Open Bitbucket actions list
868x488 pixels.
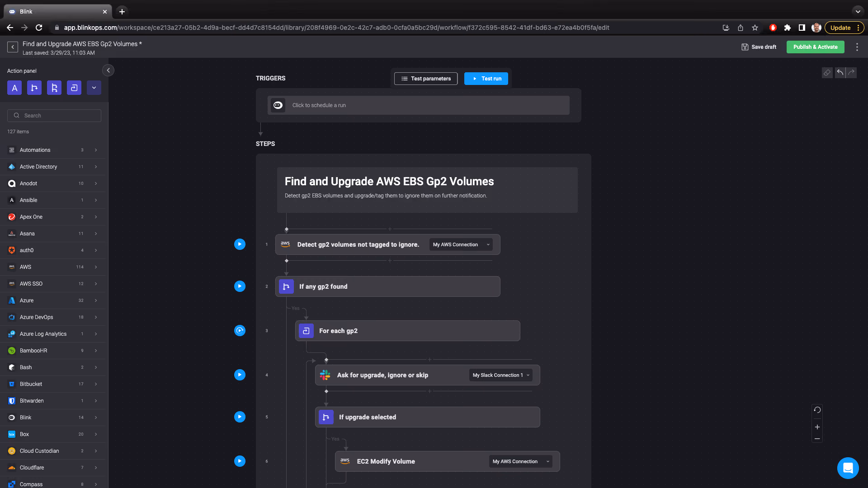52,384
